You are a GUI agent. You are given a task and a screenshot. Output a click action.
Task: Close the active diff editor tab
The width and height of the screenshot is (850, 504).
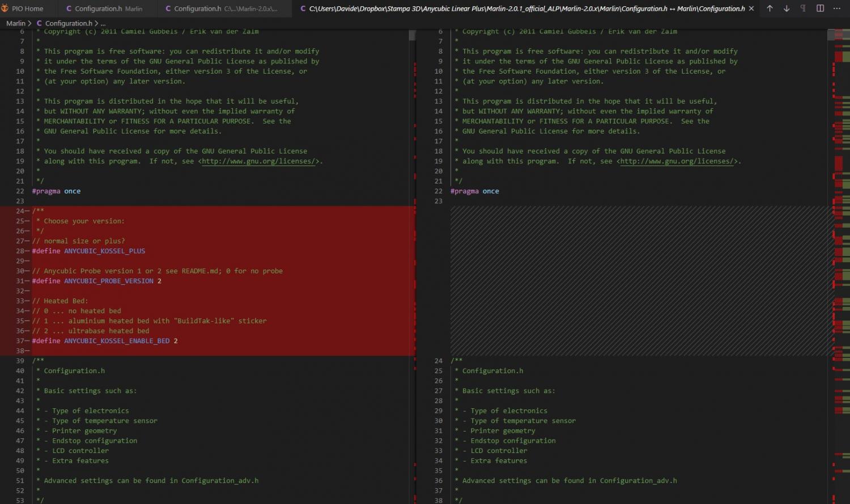pos(751,8)
